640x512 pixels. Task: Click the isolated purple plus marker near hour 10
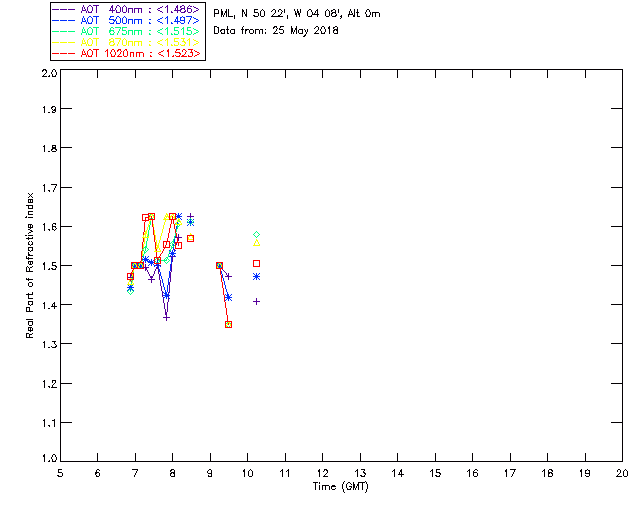[x=256, y=301]
